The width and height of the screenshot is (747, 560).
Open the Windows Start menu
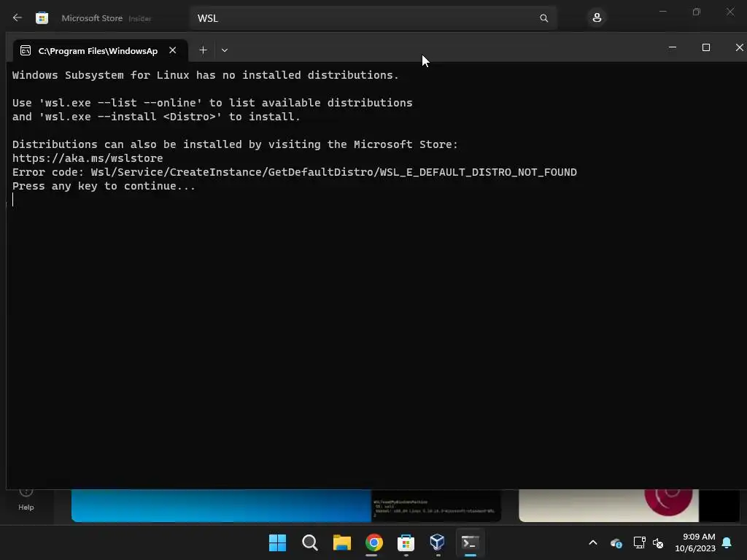pos(277,542)
